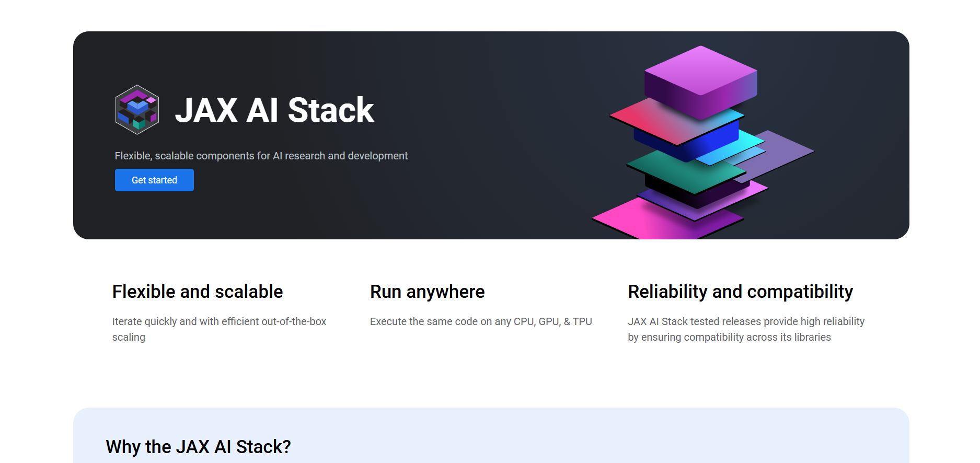Click the stacked layers hero illustration
This screenshot has width=980, height=463.
click(703, 143)
